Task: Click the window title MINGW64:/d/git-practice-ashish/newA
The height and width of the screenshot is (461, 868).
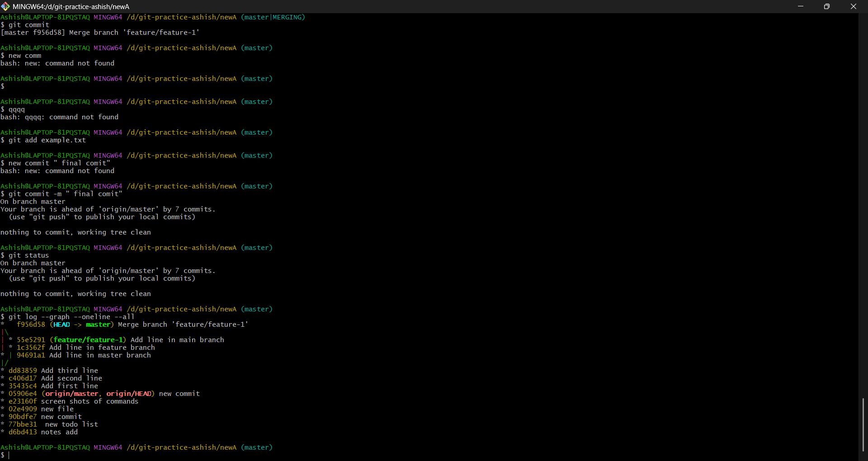Action: 71,6
